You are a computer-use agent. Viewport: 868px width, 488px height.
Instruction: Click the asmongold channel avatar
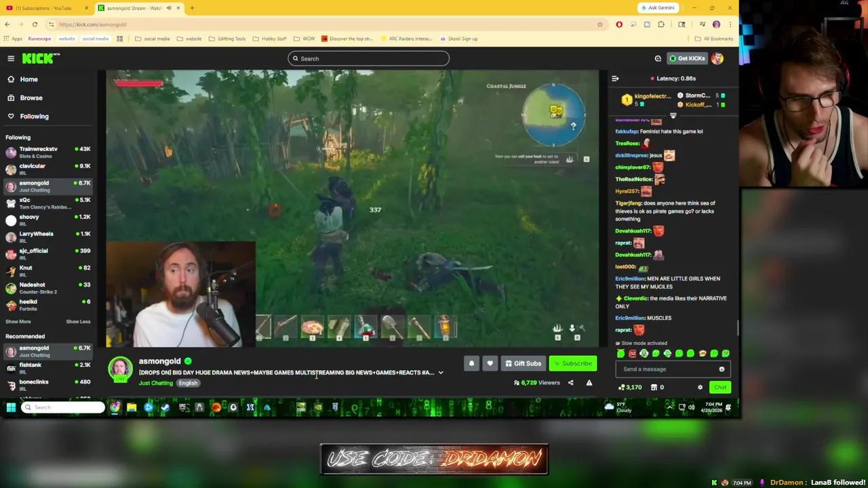120,369
